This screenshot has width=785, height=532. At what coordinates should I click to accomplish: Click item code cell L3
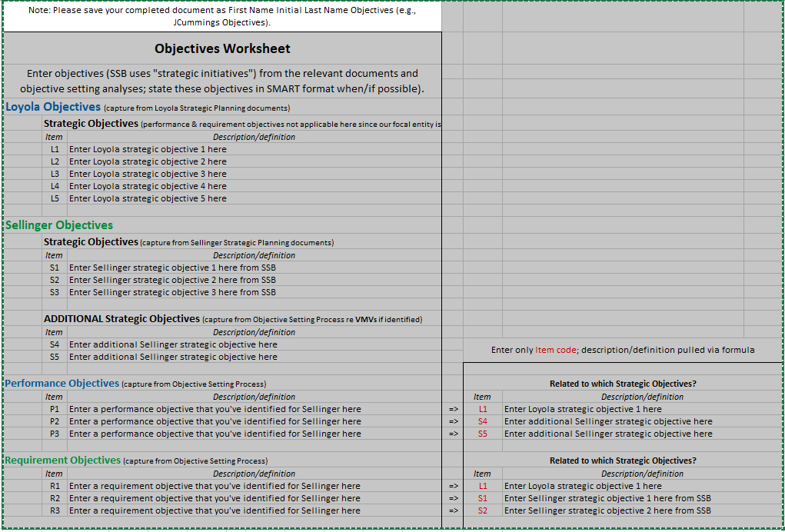point(55,174)
